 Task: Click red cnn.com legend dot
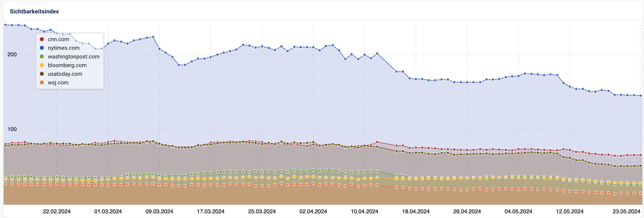pos(42,39)
